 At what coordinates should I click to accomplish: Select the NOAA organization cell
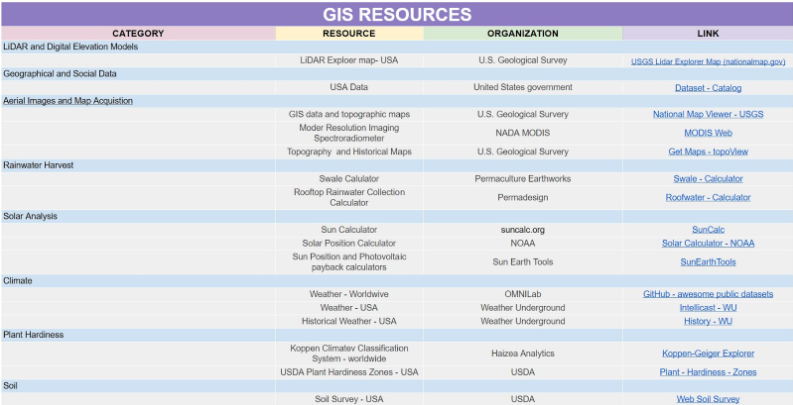pyautogui.click(x=523, y=243)
